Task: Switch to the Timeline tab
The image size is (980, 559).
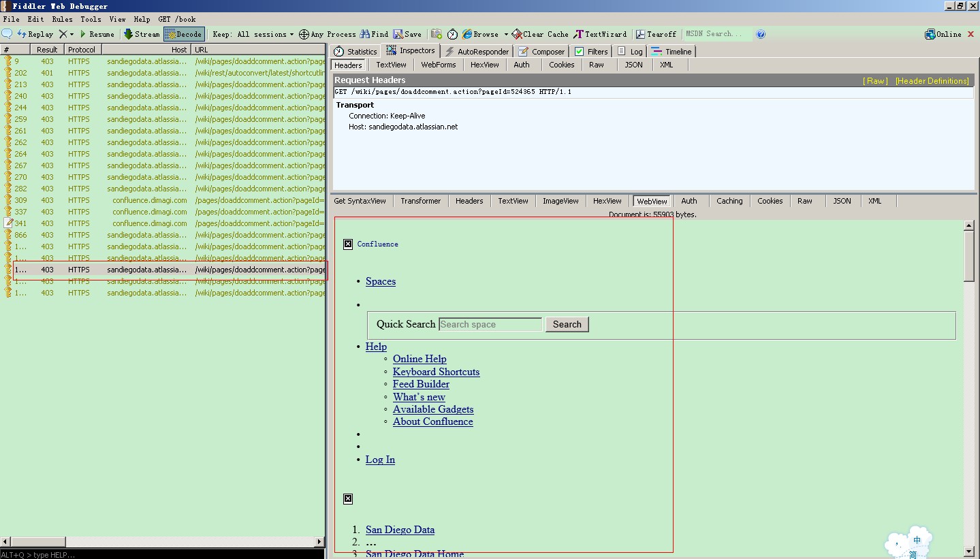Action: pos(671,51)
